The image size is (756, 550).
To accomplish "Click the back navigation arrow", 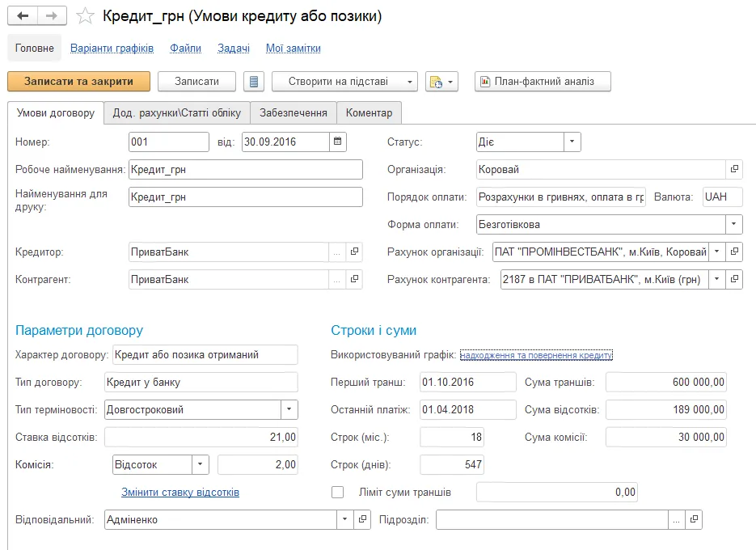I will tap(23, 16).
